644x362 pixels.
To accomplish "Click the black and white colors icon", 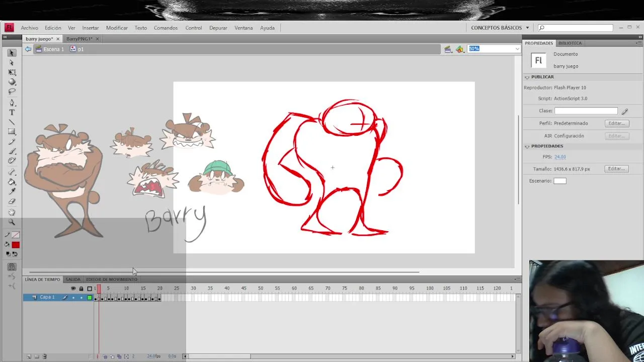I will tap(8, 254).
